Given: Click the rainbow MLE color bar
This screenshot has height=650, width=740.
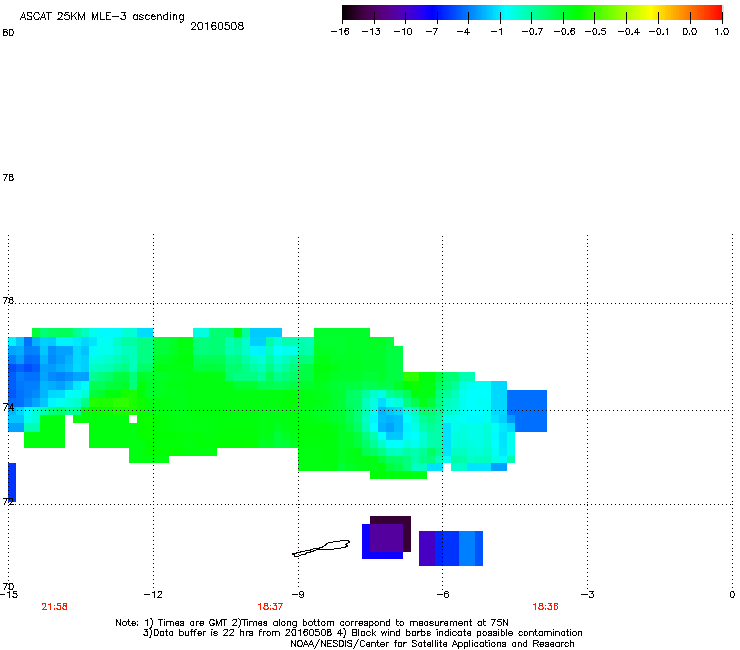Looking at the screenshot, I should point(532,12).
